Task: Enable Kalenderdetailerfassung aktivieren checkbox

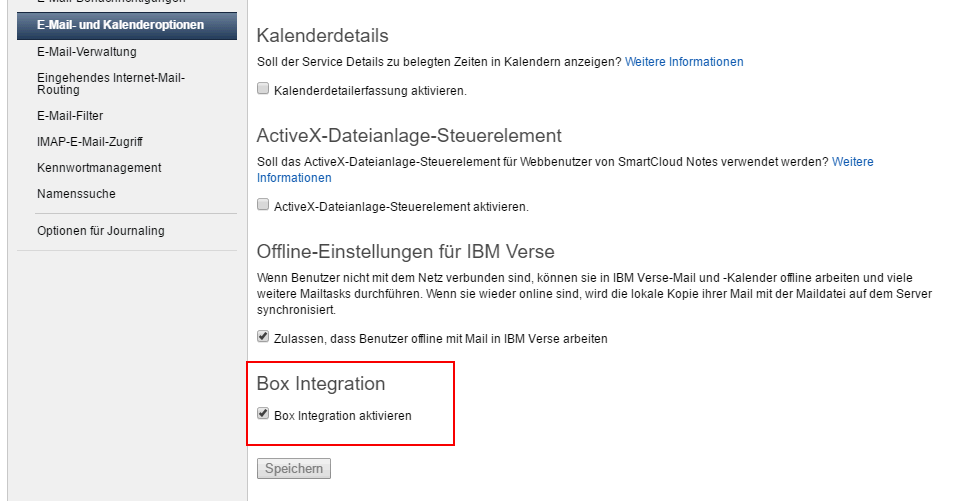Action: (263, 88)
